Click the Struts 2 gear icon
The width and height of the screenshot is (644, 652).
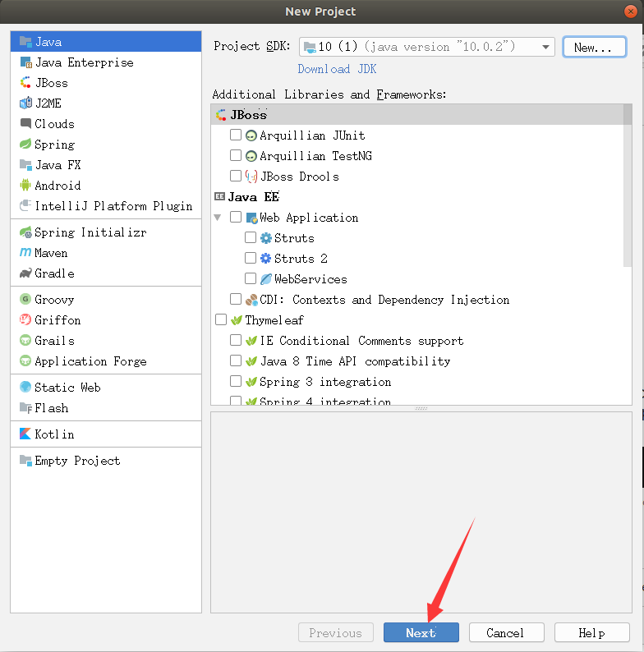[x=266, y=259]
